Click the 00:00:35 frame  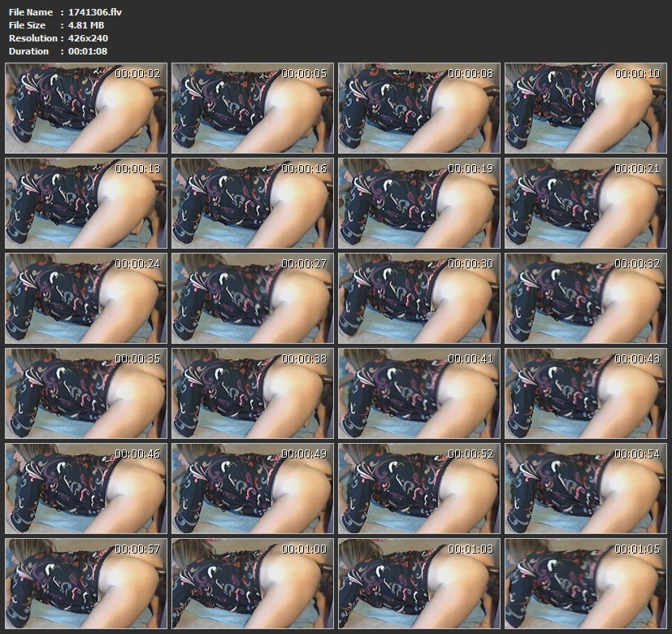(x=86, y=393)
